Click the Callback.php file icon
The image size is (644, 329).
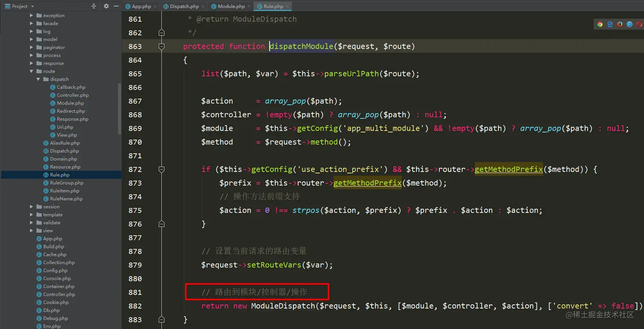point(53,87)
